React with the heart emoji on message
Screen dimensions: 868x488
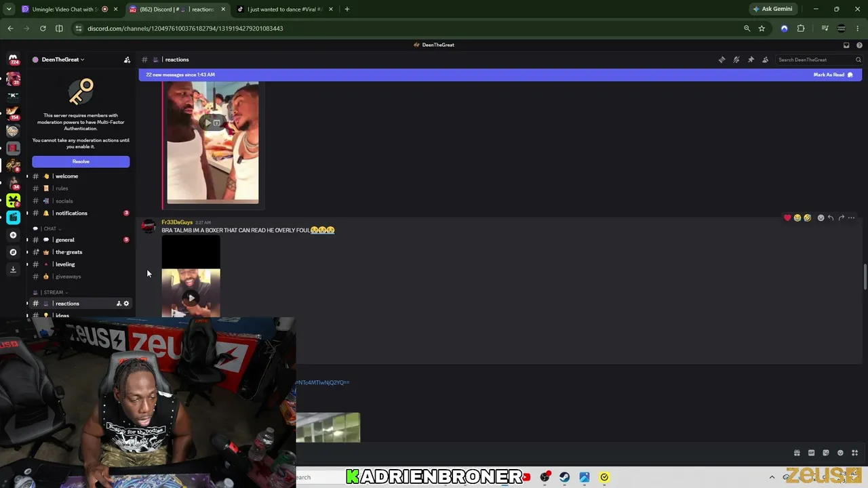pyautogui.click(x=787, y=218)
